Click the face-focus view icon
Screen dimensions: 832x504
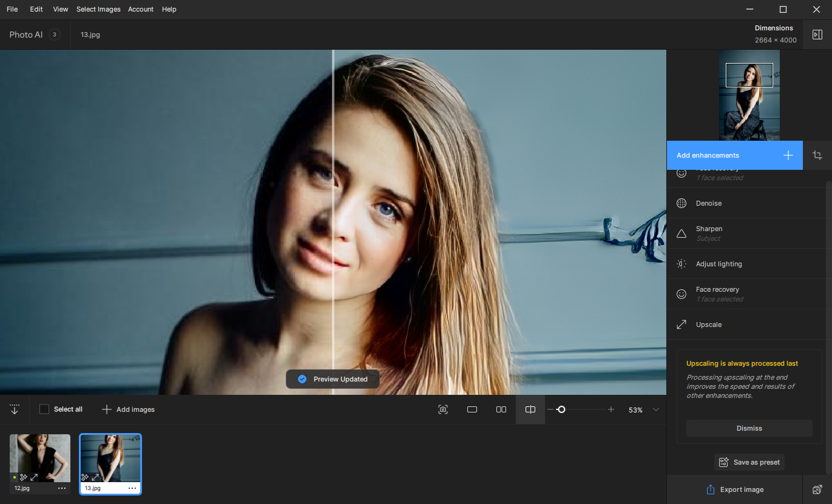click(x=443, y=409)
